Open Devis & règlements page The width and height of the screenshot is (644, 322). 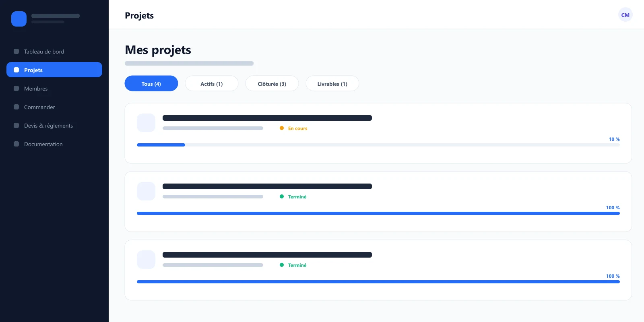click(x=54, y=126)
